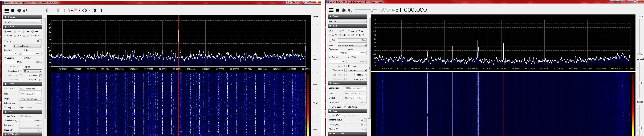Mute audio with the left window's speaker icon

pos(25,11)
